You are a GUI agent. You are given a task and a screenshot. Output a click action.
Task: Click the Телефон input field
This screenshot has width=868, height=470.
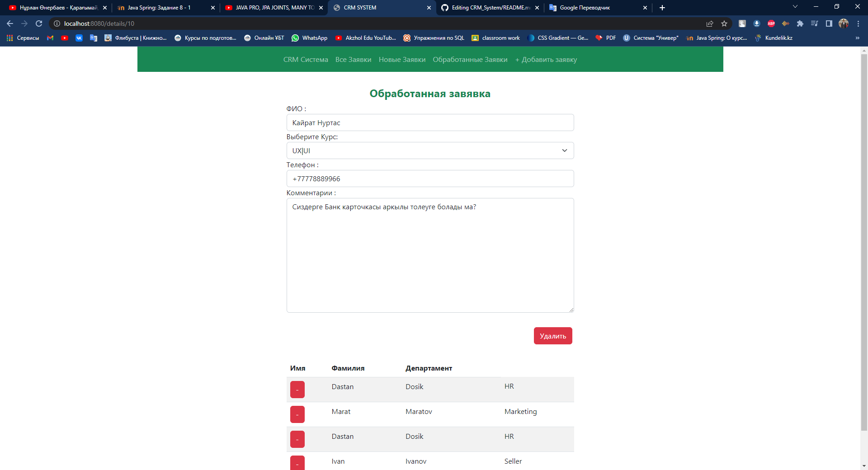pyautogui.click(x=430, y=179)
